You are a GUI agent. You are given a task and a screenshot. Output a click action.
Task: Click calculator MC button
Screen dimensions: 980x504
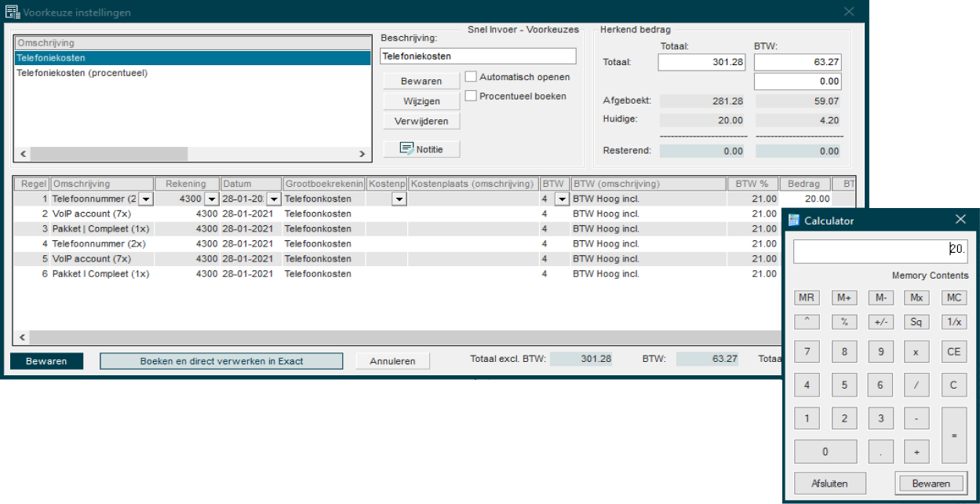click(954, 298)
